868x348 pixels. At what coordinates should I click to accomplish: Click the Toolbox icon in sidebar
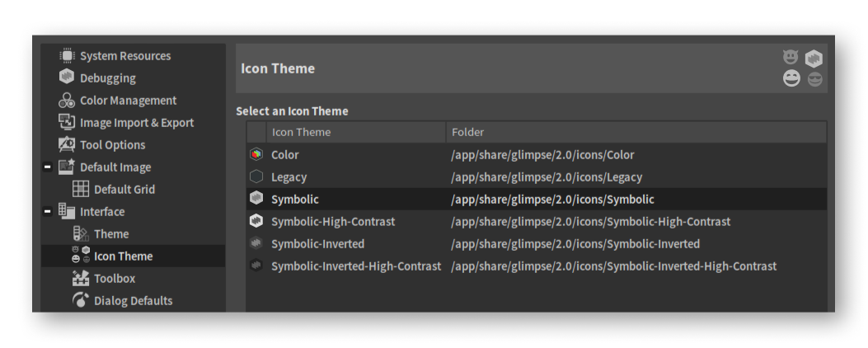81,278
